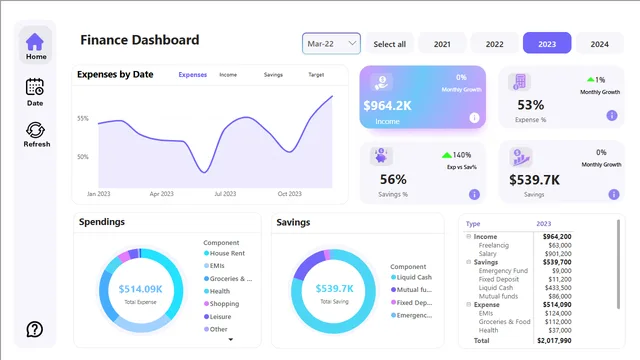Click the EMIs $124,000 table row

(x=518, y=313)
